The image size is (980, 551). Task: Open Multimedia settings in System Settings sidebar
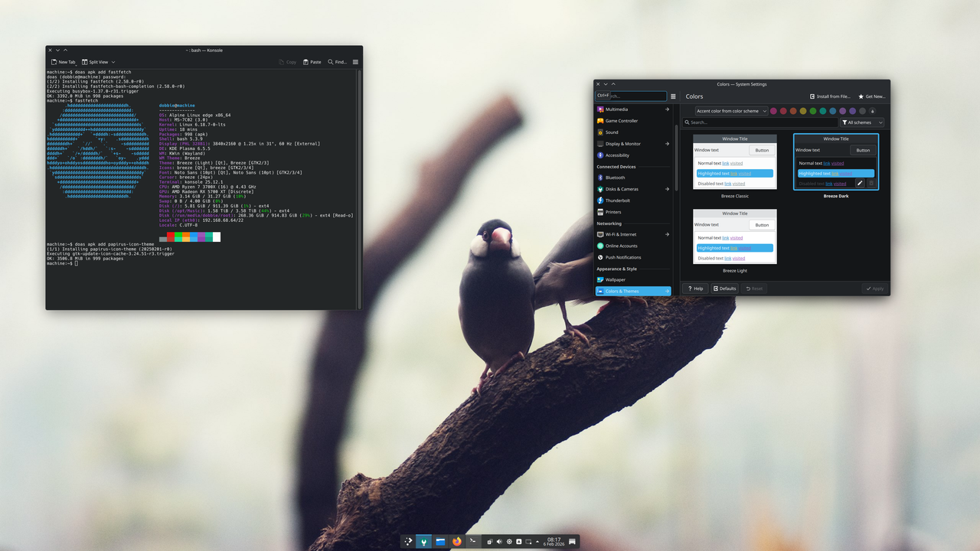tap(633, 109)
